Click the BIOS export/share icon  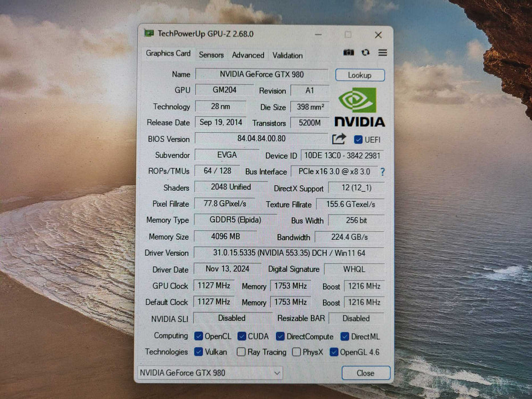339,139
